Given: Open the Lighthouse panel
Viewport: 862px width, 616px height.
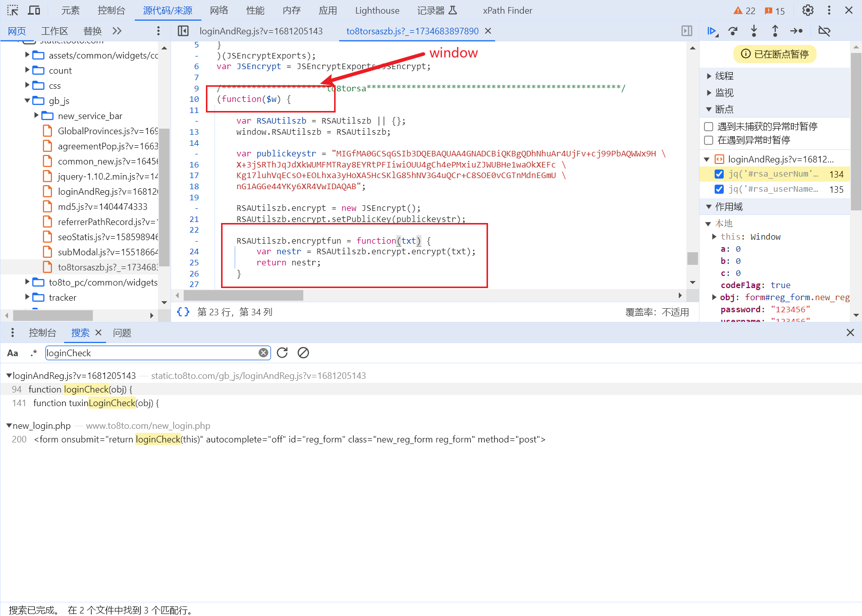Looking at the screenshot, I should pyautogui.click(x=377, y=10).
